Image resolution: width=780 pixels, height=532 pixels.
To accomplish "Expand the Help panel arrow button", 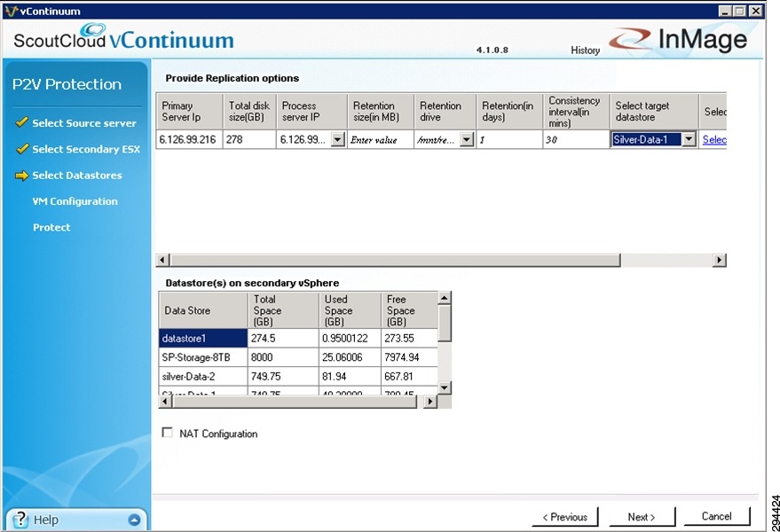I will [x=134, y=520].
